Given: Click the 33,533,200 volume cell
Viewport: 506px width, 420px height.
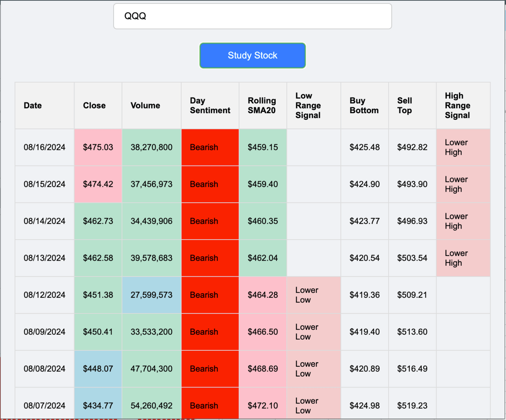Looking at the screenshot, I should pyautogui.click(x=152, y=332).
